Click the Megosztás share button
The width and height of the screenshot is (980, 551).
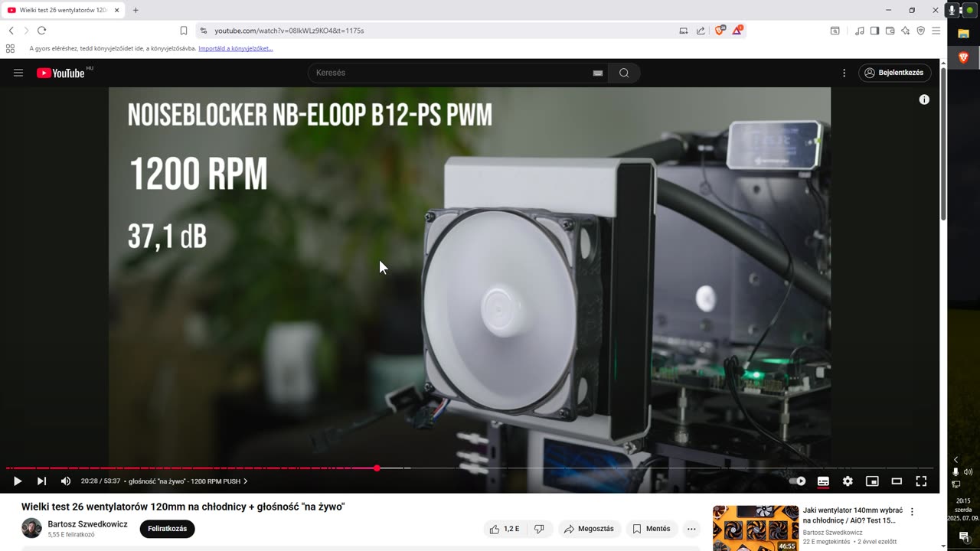589,529
